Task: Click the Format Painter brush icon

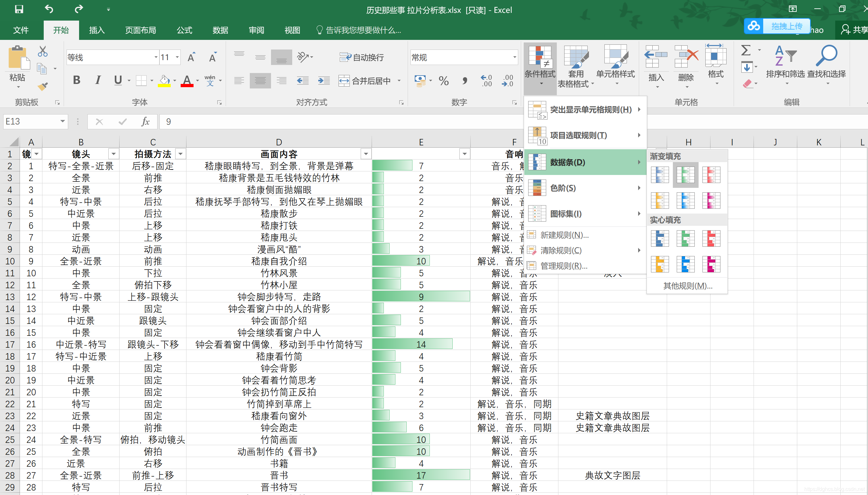Action: click(x=42, y=87)
